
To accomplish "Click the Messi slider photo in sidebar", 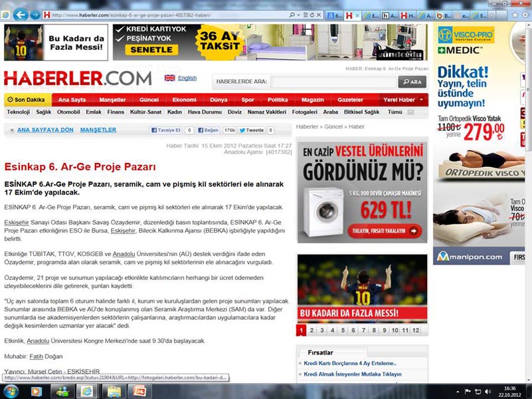I will coord(363,288).
